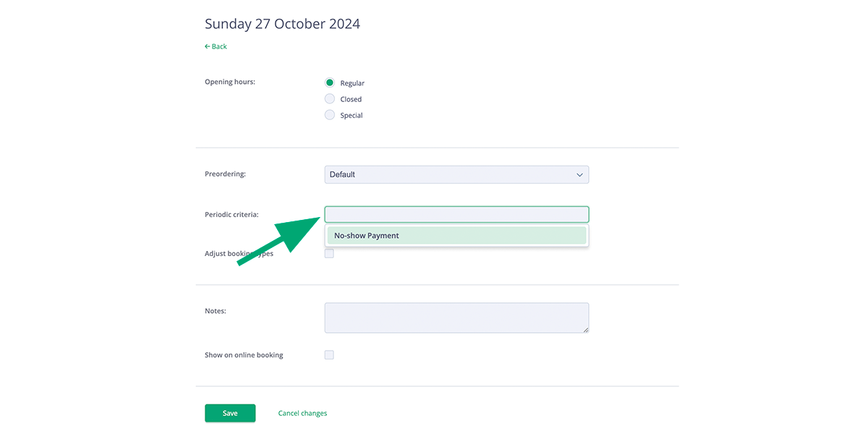Click the Sunday 27 October 2024 heading
868x434 pixels.
[282, 23]
